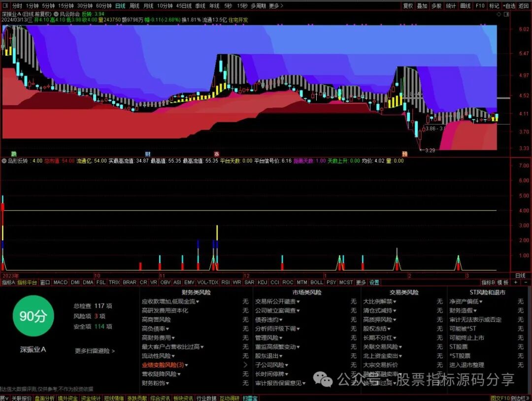
Task: Expand the 净资产偏低 risk item
Action: (466, 301)
